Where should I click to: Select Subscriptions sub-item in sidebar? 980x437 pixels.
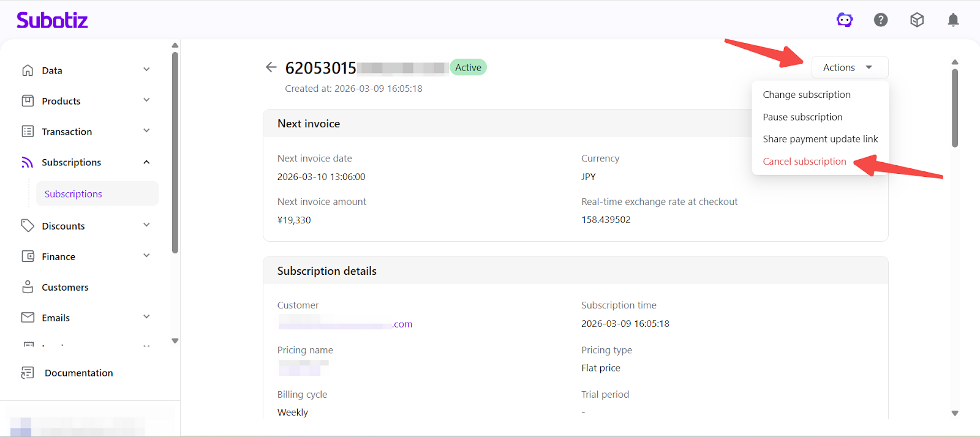(x=73, y=194)
